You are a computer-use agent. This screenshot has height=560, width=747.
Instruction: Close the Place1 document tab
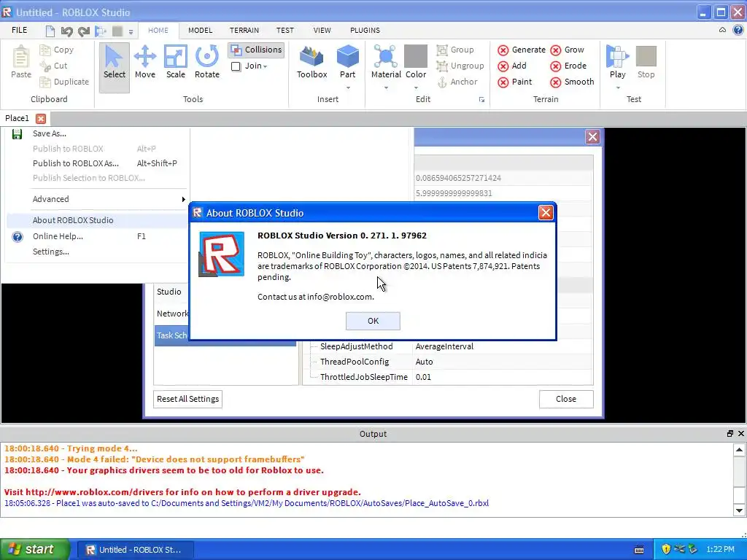point(41,119)
